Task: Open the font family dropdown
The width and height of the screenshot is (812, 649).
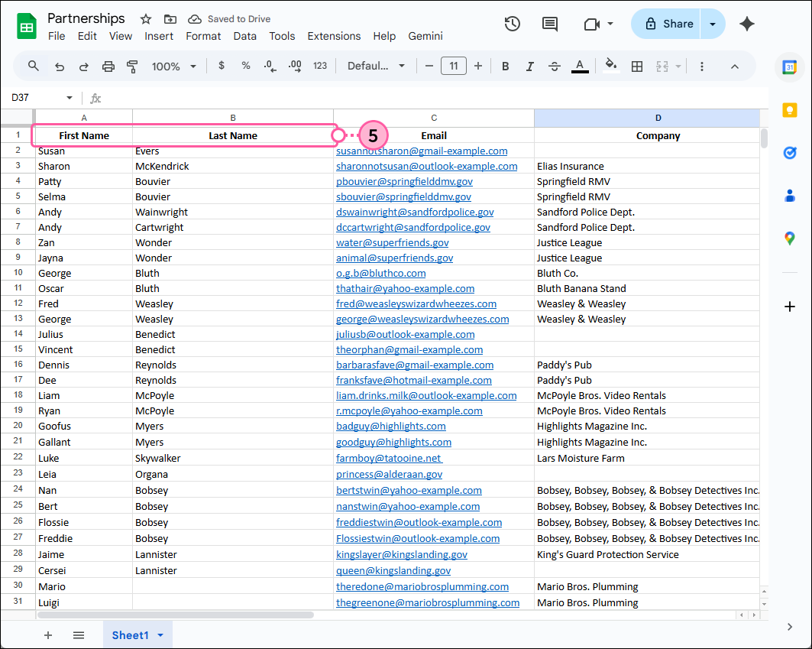Action: tap(375, 66)
